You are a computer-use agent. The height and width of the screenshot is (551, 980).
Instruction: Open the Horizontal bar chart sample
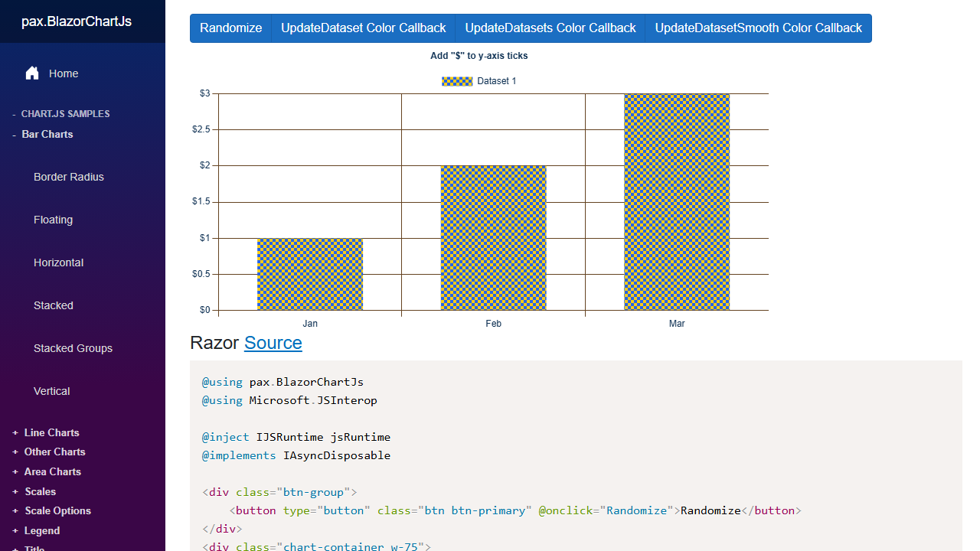tap(59, 262)
